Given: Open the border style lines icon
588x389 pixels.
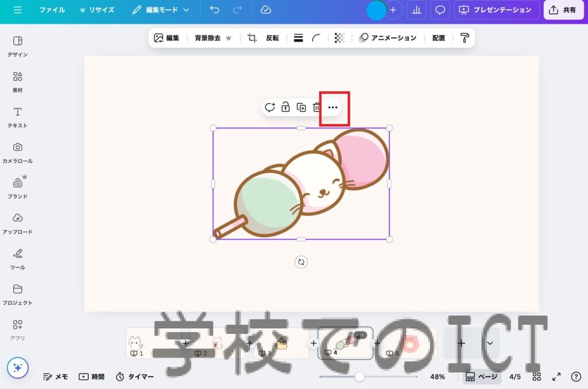Looking at the screenshot, I should point(298,38).
